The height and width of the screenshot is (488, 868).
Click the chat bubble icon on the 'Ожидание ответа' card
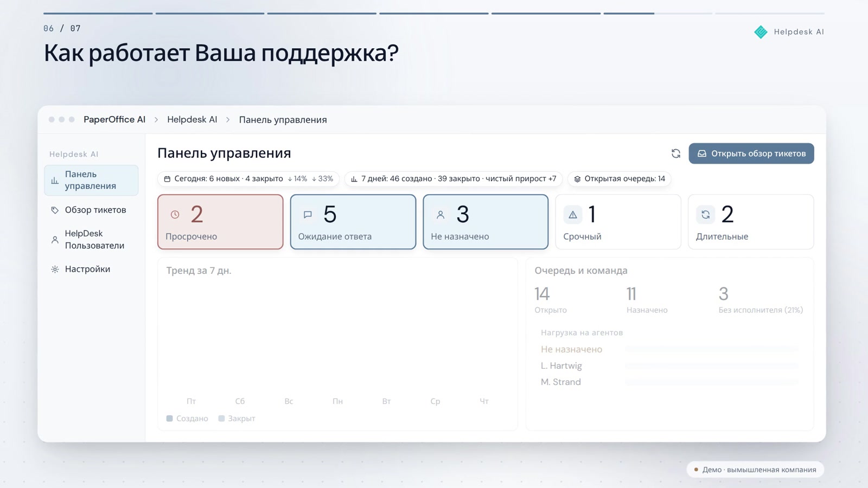coord(308,215)
